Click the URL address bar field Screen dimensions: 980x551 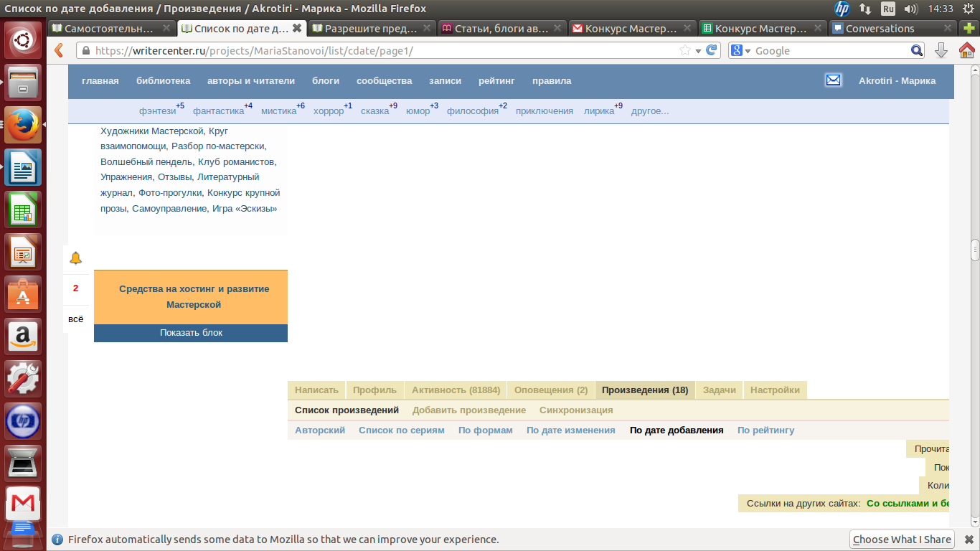tap(380, 51)
